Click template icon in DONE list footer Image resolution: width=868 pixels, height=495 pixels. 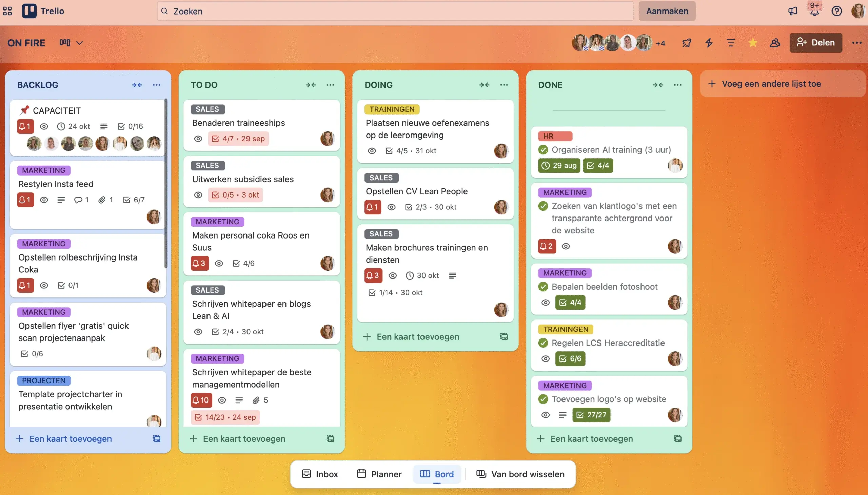(677, 438)
